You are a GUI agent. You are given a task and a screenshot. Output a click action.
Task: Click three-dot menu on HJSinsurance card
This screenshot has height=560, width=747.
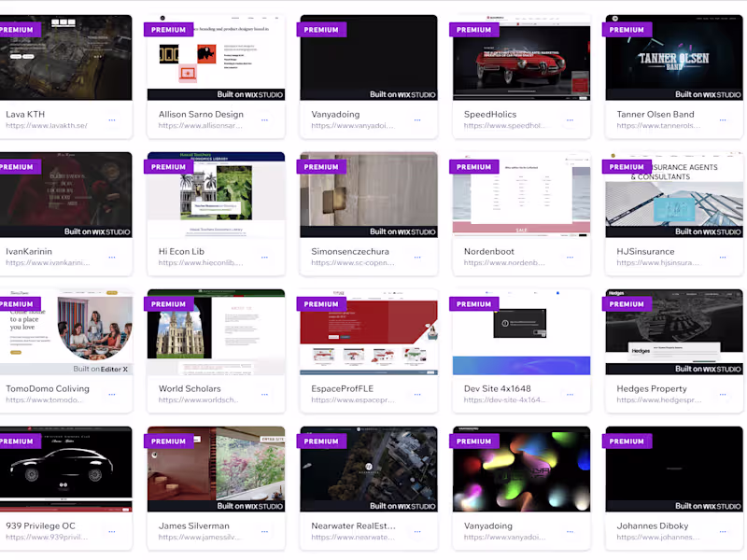click(x=723, y=258)
